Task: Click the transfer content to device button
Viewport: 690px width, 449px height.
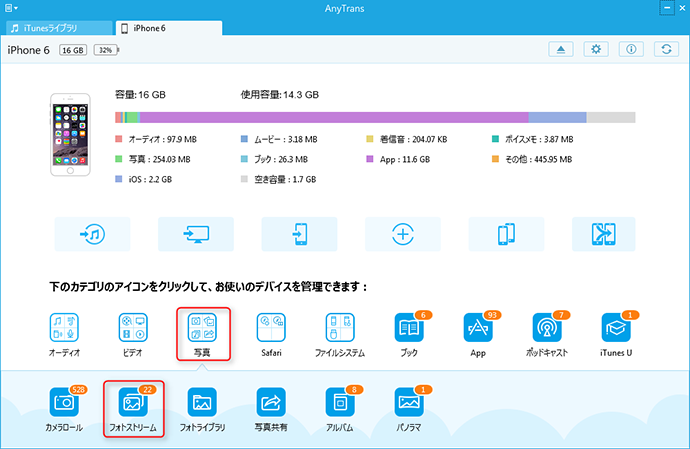Action: [299, 234]
